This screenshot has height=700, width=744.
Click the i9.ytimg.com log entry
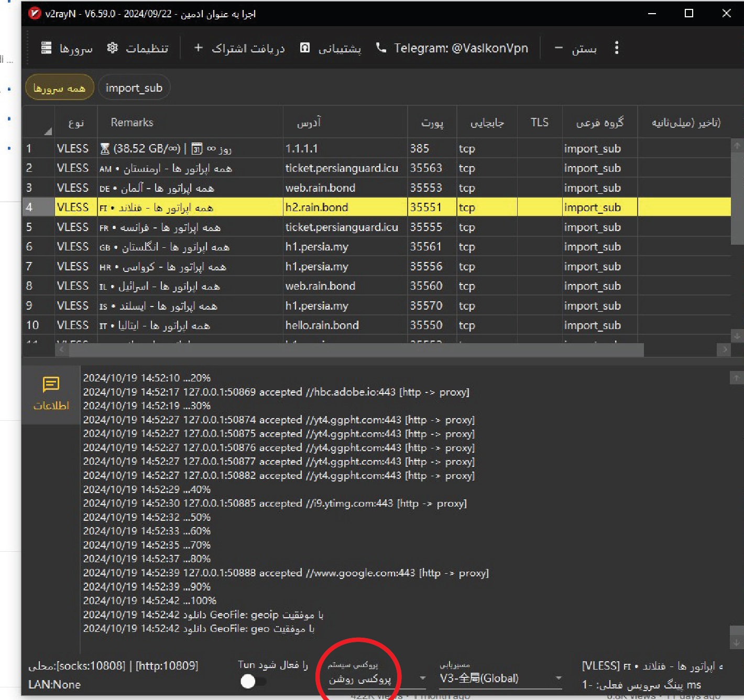pyautogui.click(x=275, y=503)
